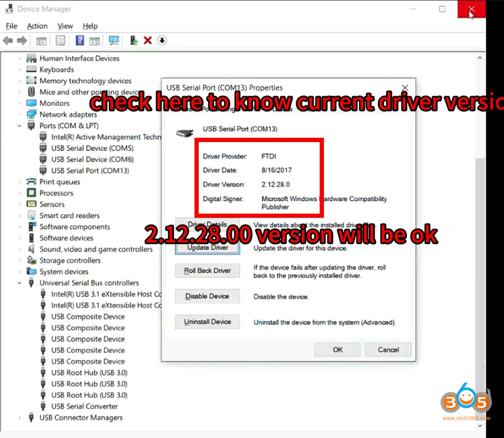Select the USB Serial Converter device
Image resolution: width=504 pixels, height=438 pixels.
pos(84,406)
